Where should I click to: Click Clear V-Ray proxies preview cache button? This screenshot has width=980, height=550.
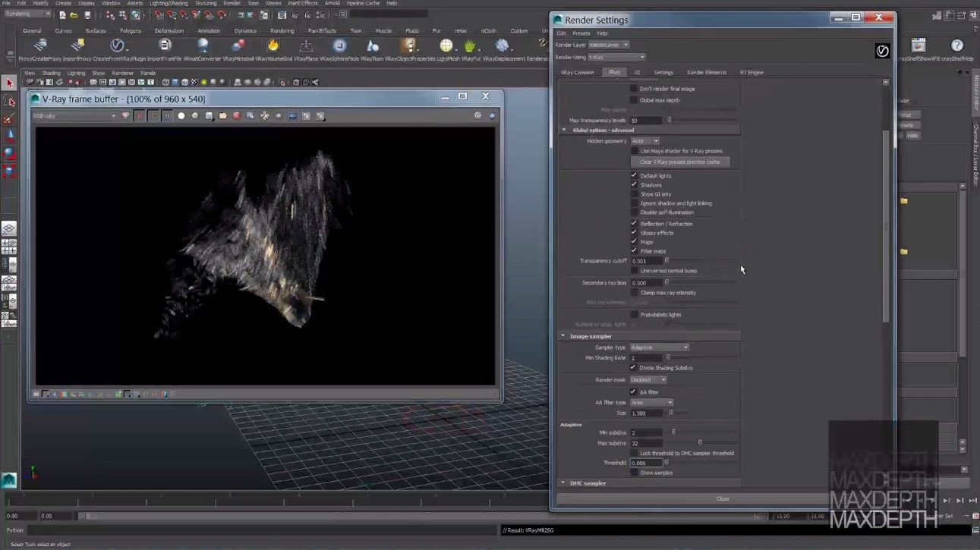click(x=680, y=162)
